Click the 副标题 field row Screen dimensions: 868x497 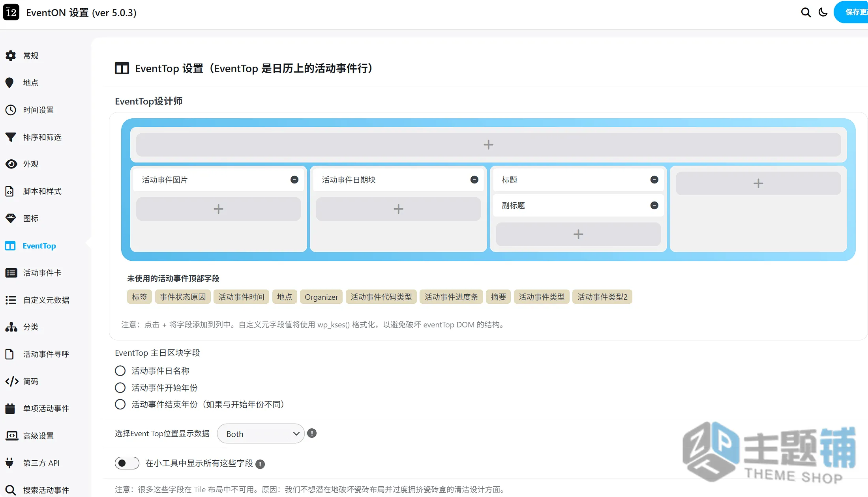578,206
